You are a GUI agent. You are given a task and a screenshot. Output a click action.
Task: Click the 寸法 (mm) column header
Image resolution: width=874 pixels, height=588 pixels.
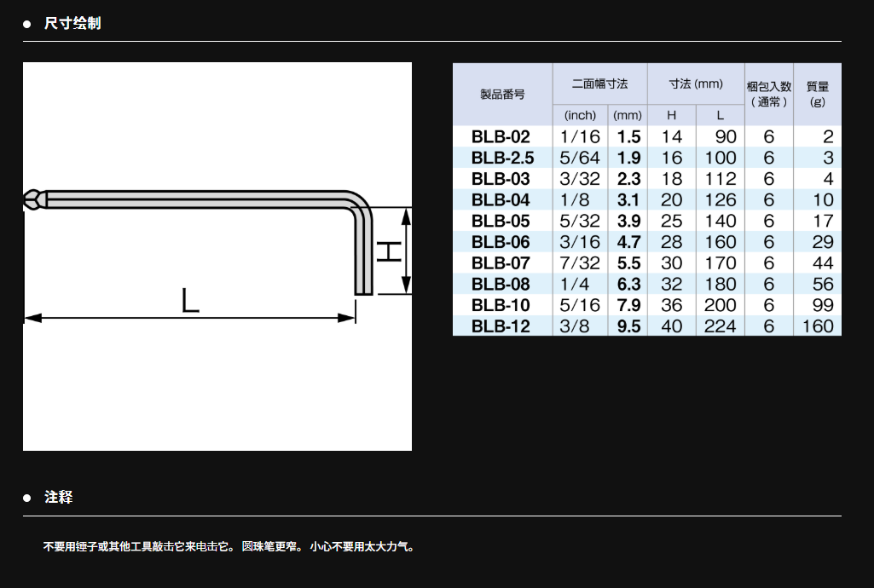pos(695,84)
